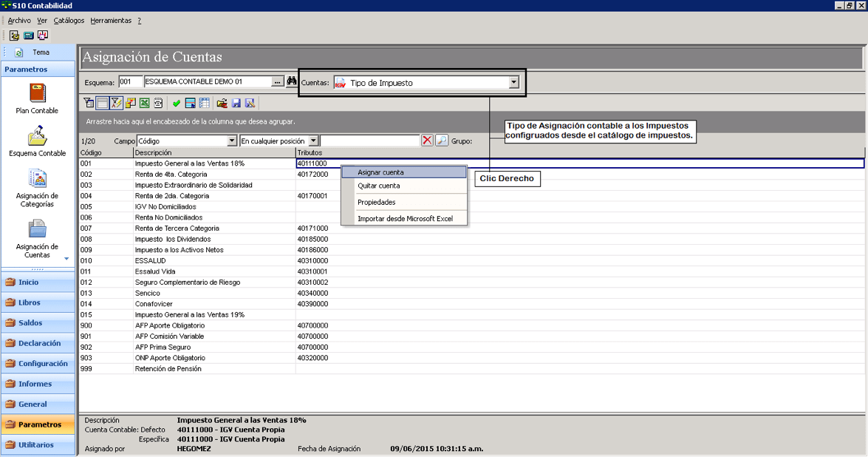Image resolution: width=868 pixels, height=457 pixels.
Task: Click the ellipsis button beside the Esquema name
Action: (x=277, y=82)
